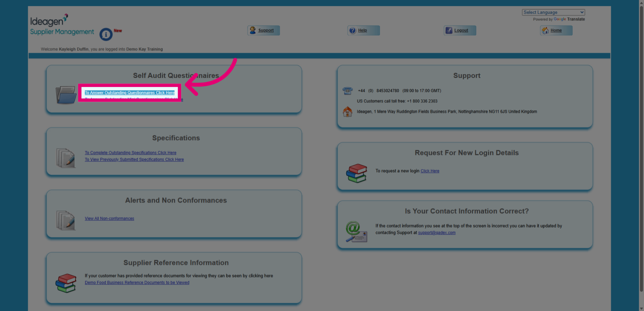Click the Alerts and Non Conformances heading
The image size is (644, 311).
[176, 201]
